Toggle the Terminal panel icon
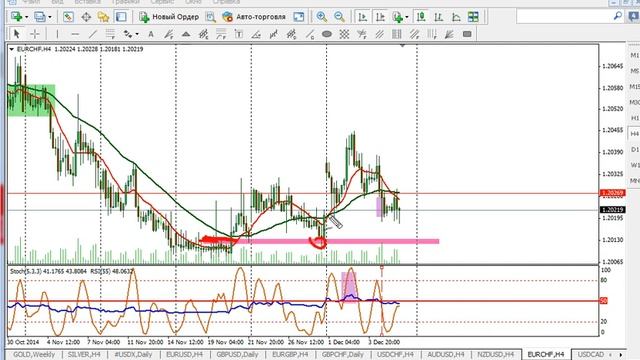Screen dimensions: 640x360 tap(121, 17)
